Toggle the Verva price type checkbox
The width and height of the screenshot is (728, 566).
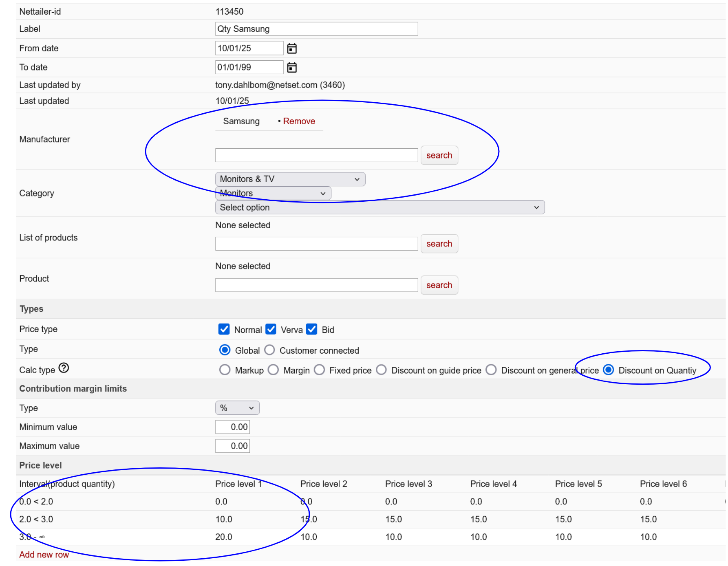pos(271,329)
